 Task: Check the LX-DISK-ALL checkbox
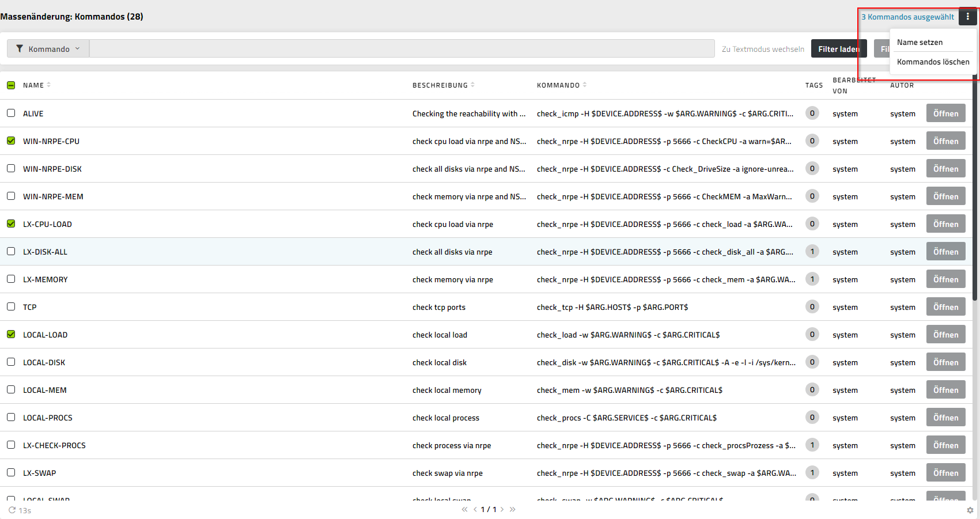(x=11, y=251)
